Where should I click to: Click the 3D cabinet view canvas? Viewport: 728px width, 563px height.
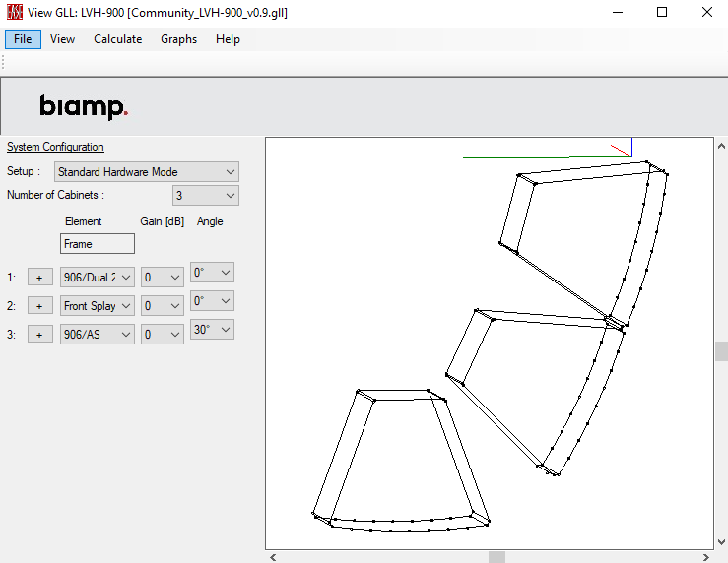click(x=490, y=344)
